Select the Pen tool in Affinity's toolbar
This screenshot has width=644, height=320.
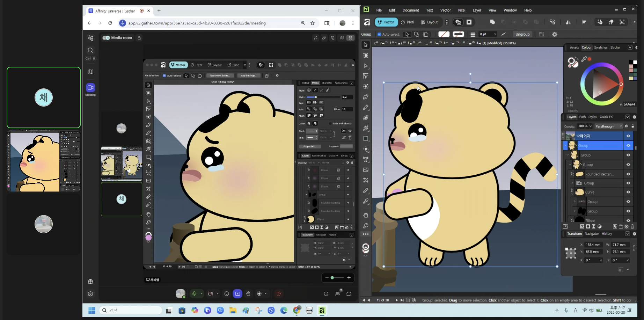pyautogui.click(x=366, y=97)
